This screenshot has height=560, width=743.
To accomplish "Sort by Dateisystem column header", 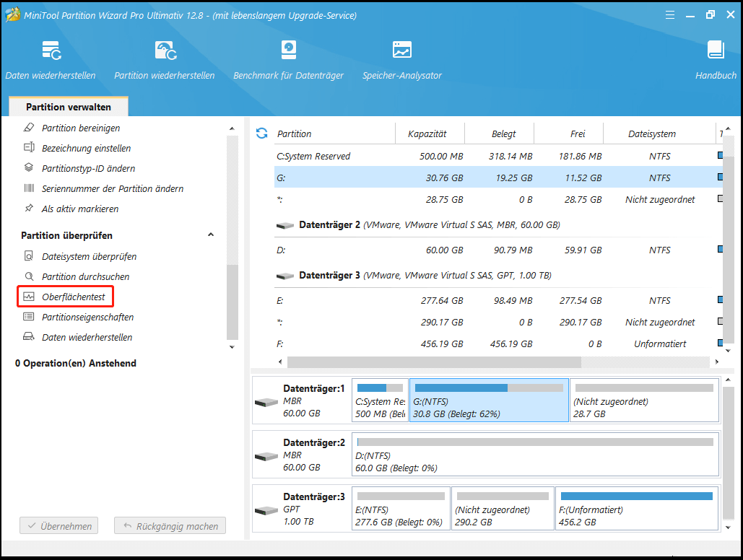I will [660, 134].
